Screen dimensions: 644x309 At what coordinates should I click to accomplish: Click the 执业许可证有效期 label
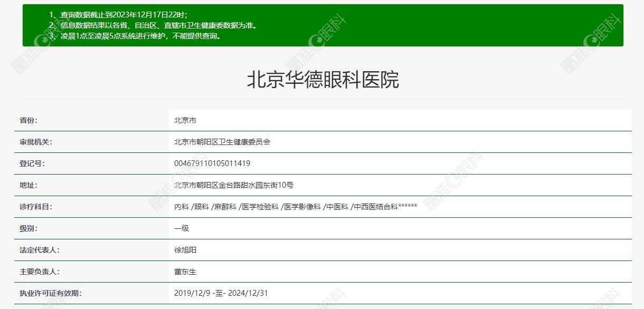click(51, 293)
